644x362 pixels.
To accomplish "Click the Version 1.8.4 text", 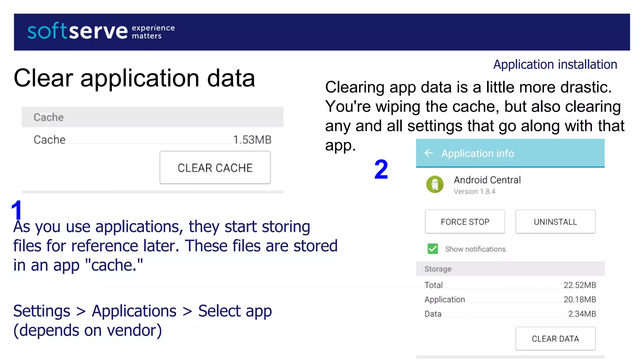I will pos(474,191).
